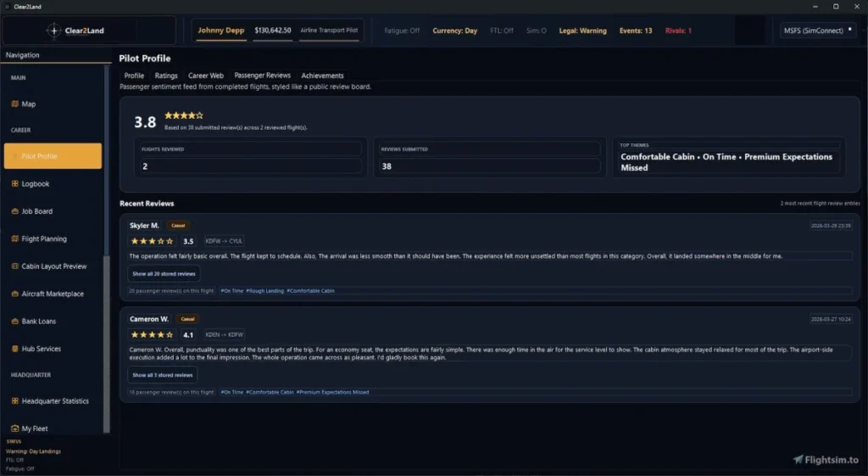Open Hub Services via sidebar icon

(15, 349)
